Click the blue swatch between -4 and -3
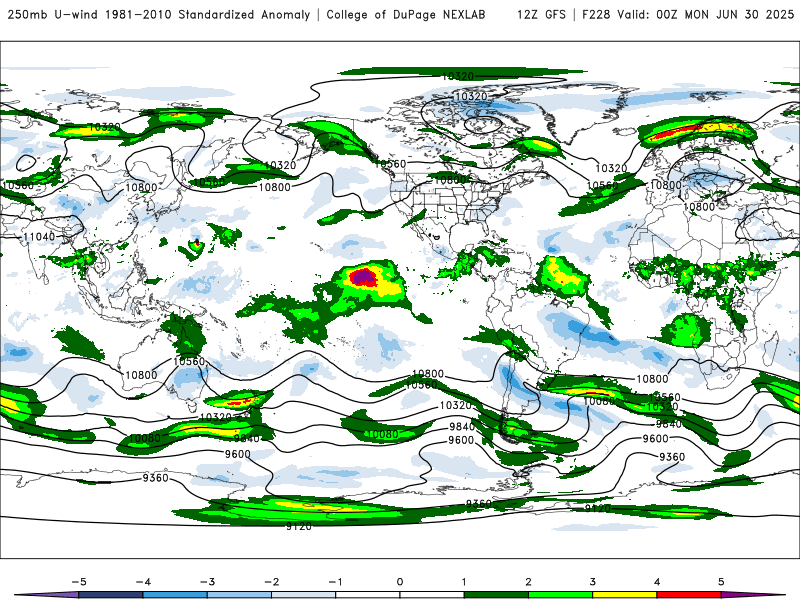Viewport: 800px width, 600px height. click(175, 595)
